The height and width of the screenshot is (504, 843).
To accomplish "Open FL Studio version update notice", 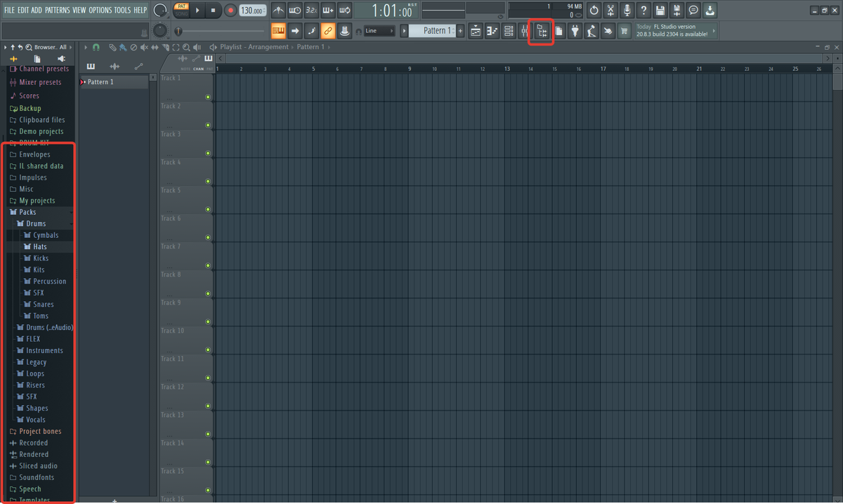I will [x=676, y=30].
